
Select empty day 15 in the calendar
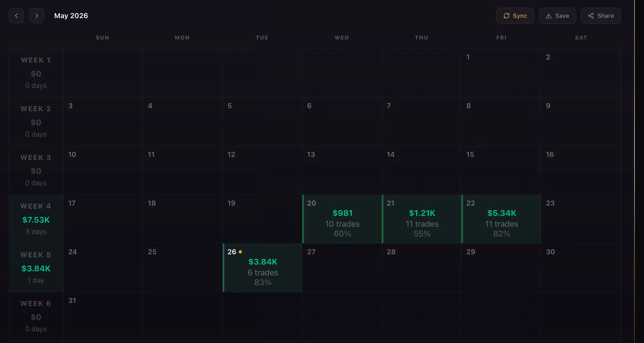coord(501,170)
